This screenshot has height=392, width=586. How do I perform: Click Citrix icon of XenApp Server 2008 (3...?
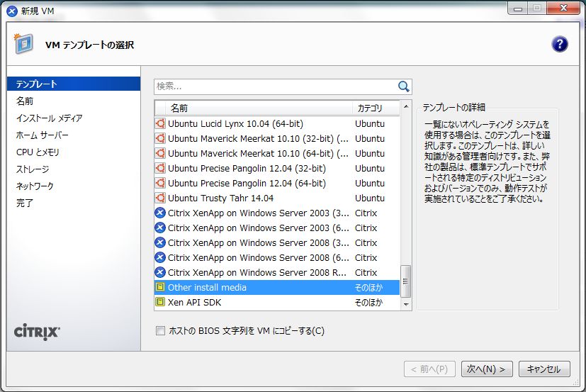pyautogui.click(x=160, y=242)
